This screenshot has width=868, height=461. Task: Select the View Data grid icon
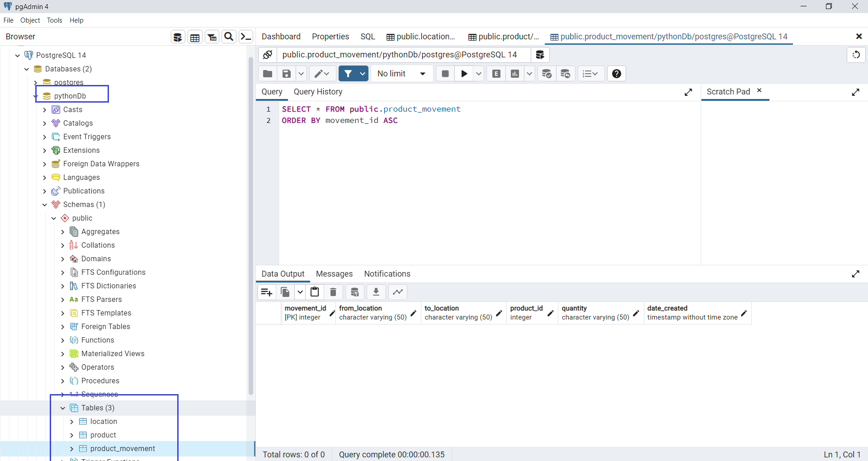click(194, 37)
